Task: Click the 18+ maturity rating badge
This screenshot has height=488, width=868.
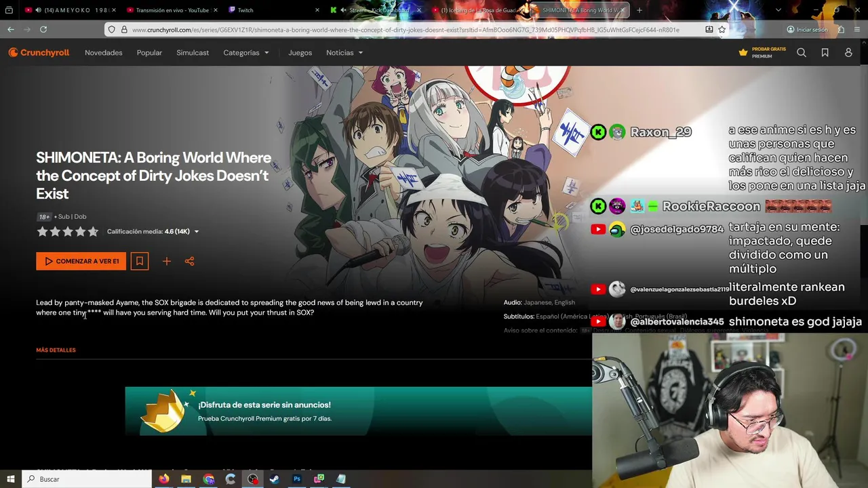Action: pyautogui.click(x=44, y=217)
